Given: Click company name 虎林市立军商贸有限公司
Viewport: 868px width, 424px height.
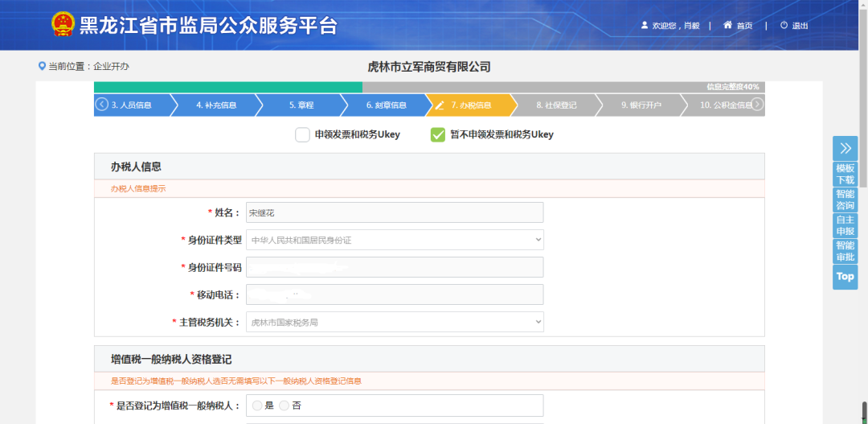Looking at the screenshot, I should point(429,67).
